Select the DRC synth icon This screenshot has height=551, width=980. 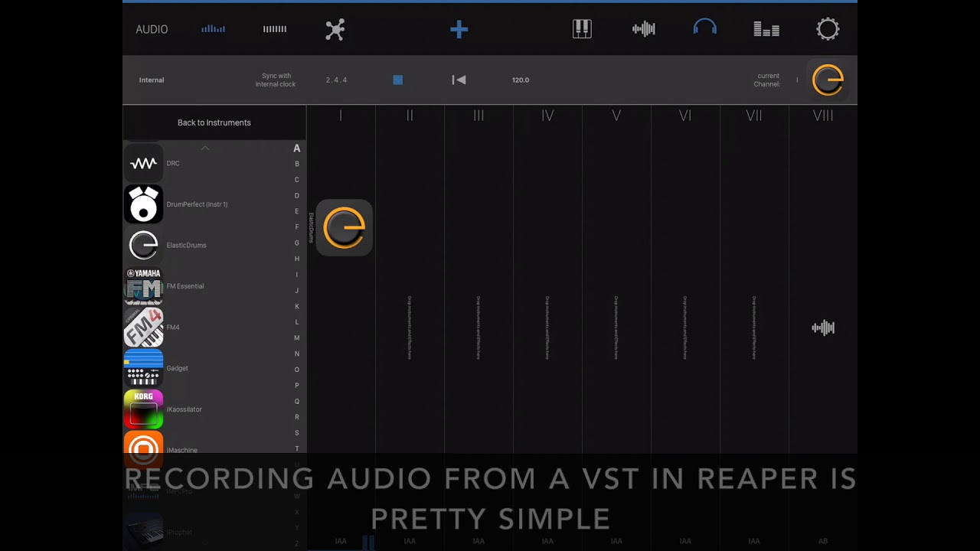point(143,163)
